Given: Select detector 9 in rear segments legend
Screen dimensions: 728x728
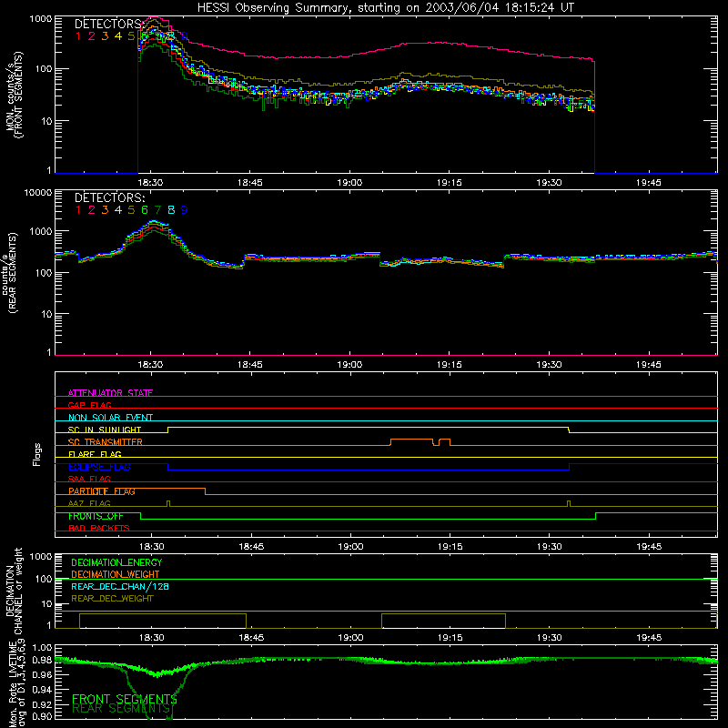Looking at the screenshot, I should (x=185, y=210).
